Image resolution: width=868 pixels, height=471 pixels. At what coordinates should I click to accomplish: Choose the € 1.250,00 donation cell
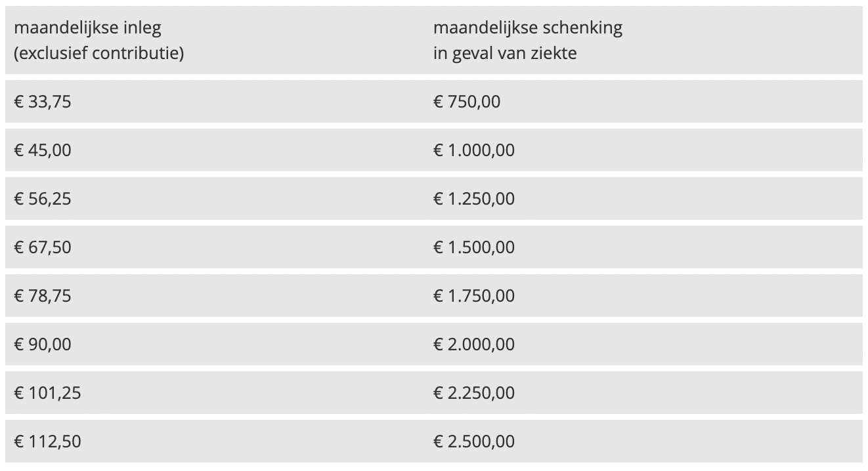click(474, 199)
